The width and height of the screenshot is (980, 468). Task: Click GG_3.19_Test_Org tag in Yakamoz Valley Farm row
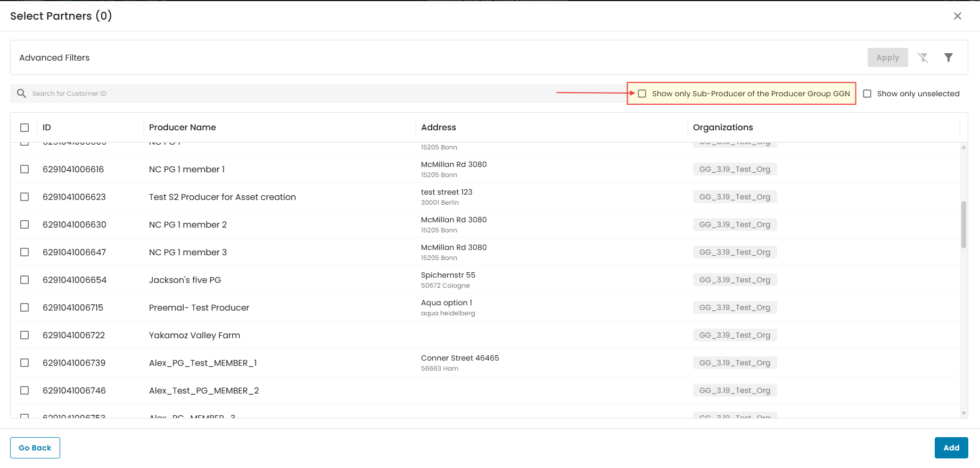735,335
